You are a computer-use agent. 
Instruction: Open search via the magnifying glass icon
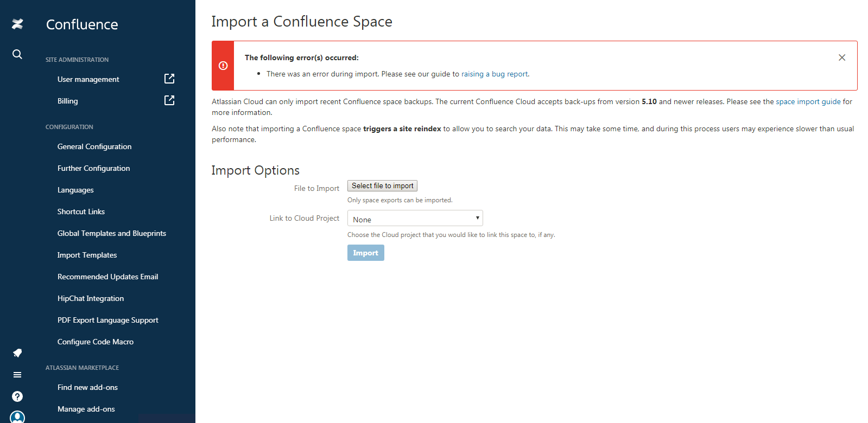(x=17, y=54)
